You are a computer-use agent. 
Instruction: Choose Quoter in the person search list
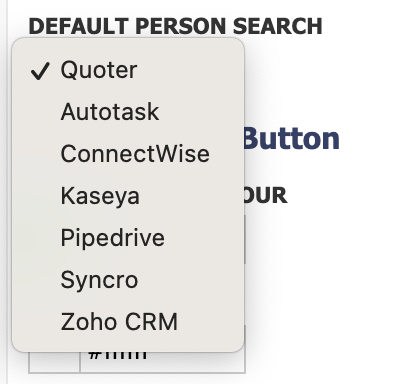point(128,70)
